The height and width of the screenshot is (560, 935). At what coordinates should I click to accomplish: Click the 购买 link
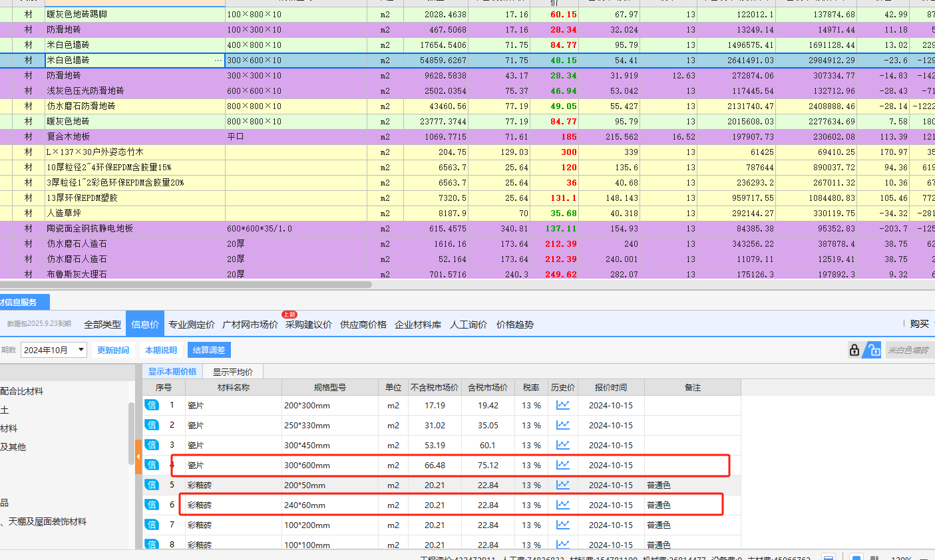pos(920,324)
